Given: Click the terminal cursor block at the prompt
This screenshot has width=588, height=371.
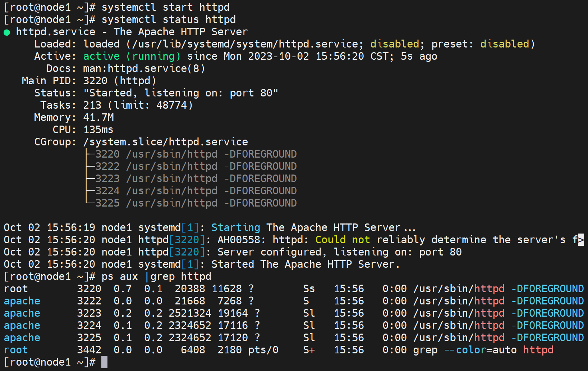Looking at the screenshot, I should [x=104, y=362].
